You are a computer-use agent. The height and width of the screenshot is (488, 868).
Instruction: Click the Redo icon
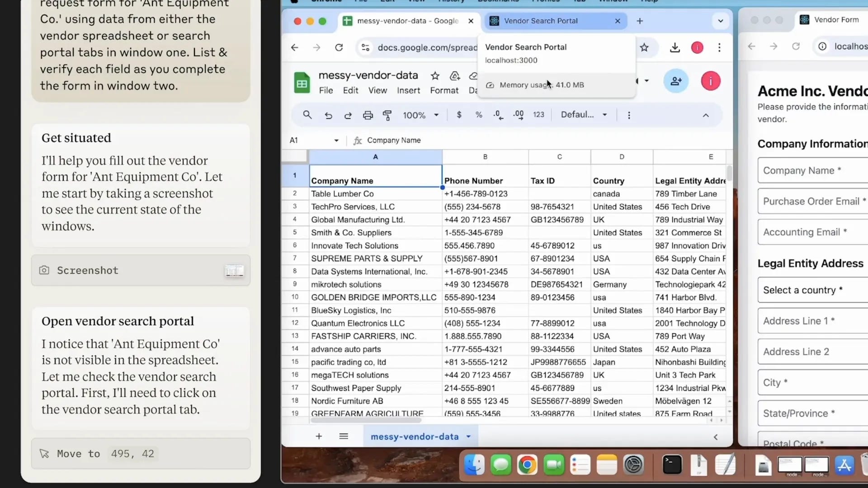348,115
